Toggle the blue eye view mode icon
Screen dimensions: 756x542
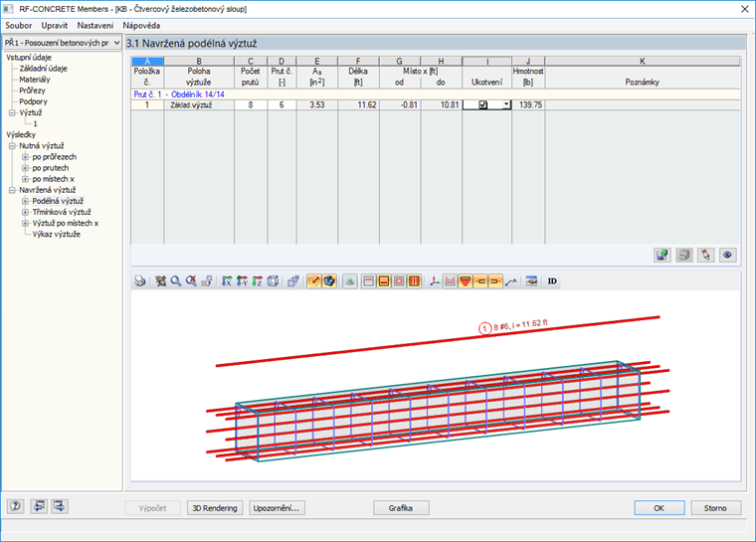click(x=727, y=255)
